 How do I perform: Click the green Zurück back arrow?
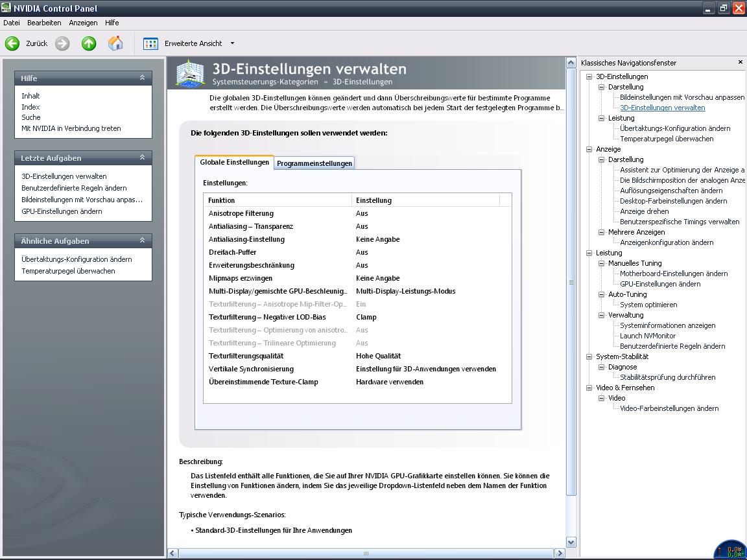coord(12,43)
